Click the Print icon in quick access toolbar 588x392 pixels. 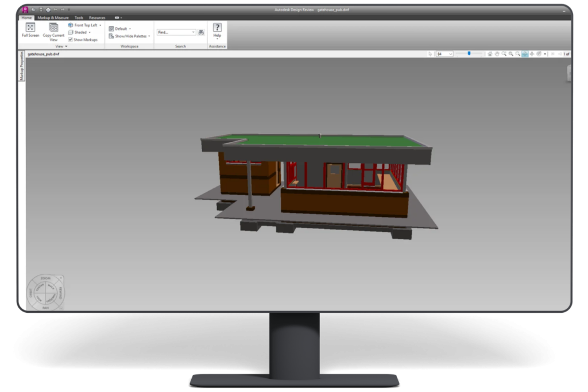(x=48, y=10)
